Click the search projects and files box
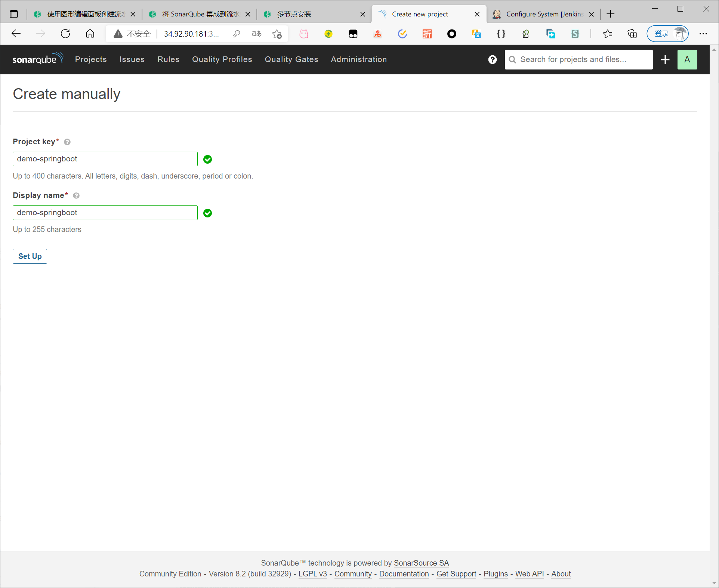 [x=578, y=59]
